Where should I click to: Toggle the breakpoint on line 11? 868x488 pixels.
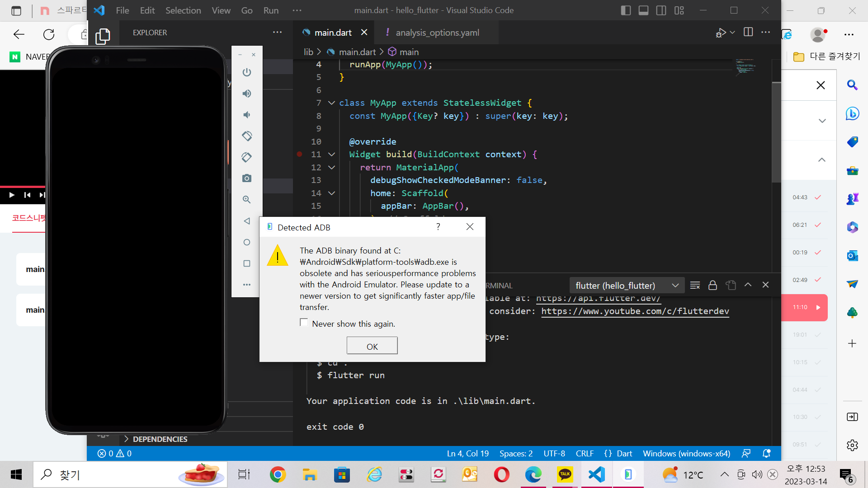click(299, 155)
